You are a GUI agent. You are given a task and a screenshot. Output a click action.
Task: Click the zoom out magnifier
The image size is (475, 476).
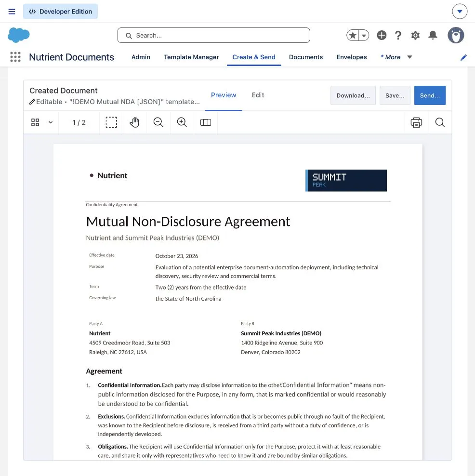coord(158,122)
